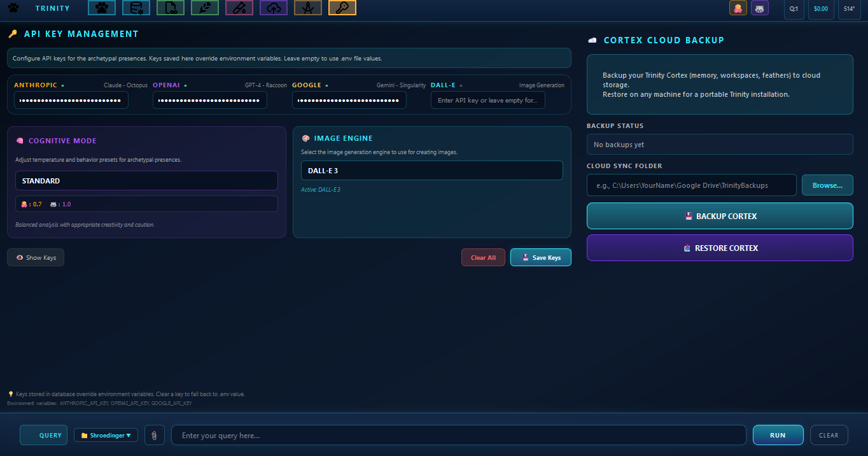Toggle Show Keys visibility
Image resolution: width=868 pixels, height=456 pixels.
click(36, 257)
